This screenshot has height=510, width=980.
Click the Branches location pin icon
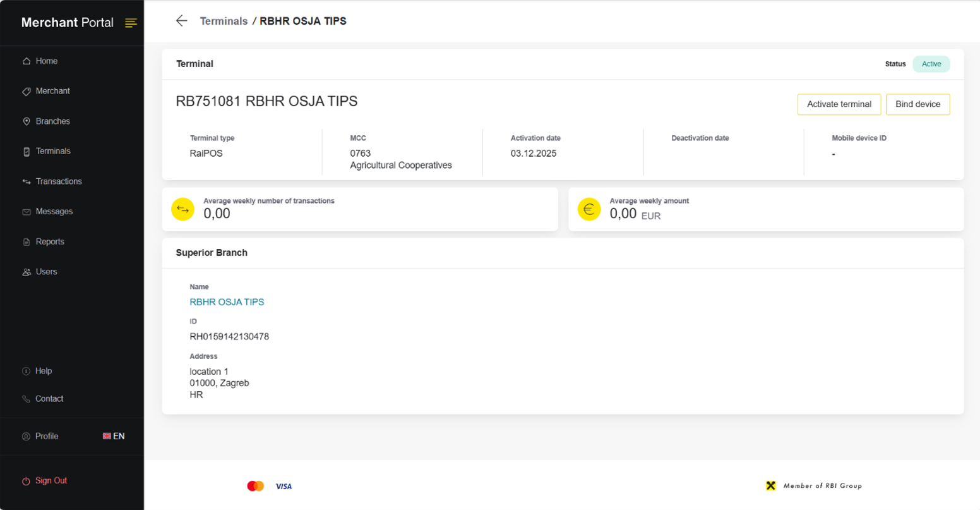tap(27, 121)
